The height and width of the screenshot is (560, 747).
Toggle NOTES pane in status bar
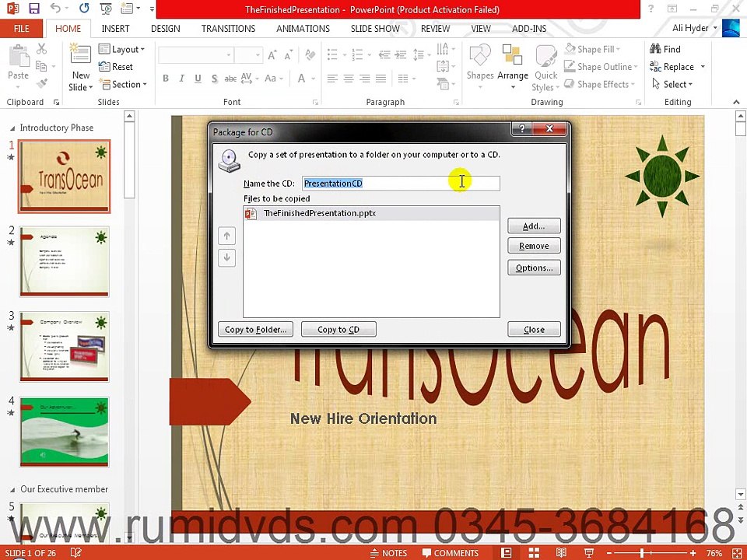point(388,553)
